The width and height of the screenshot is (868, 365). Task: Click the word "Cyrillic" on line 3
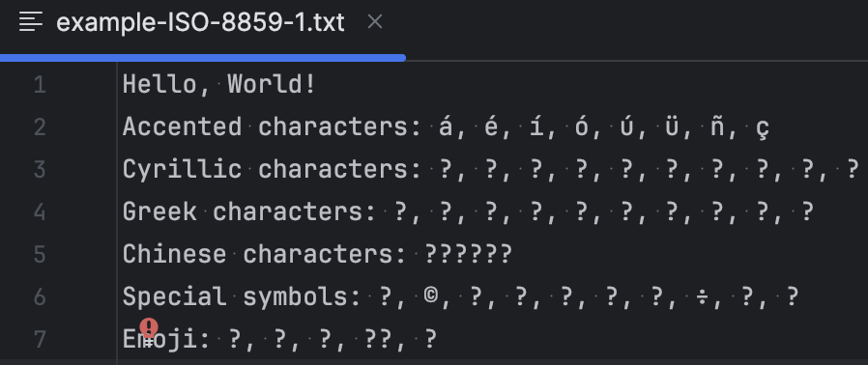(x=182, y=170)
